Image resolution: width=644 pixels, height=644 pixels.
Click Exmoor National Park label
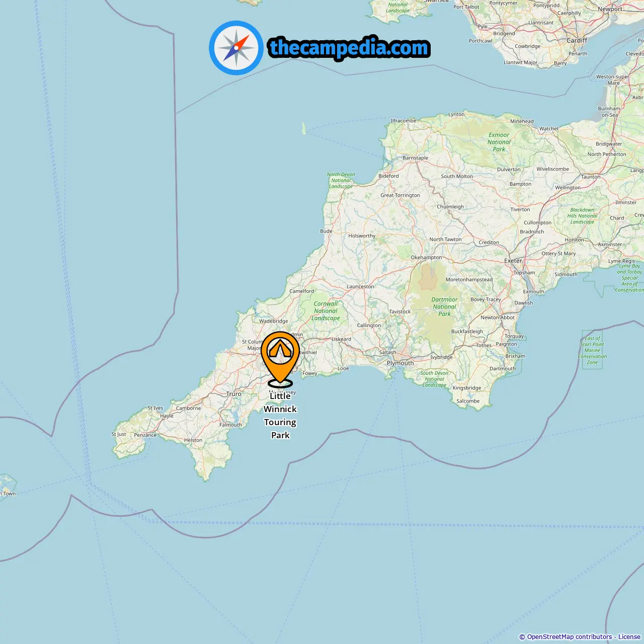[499, 142]
